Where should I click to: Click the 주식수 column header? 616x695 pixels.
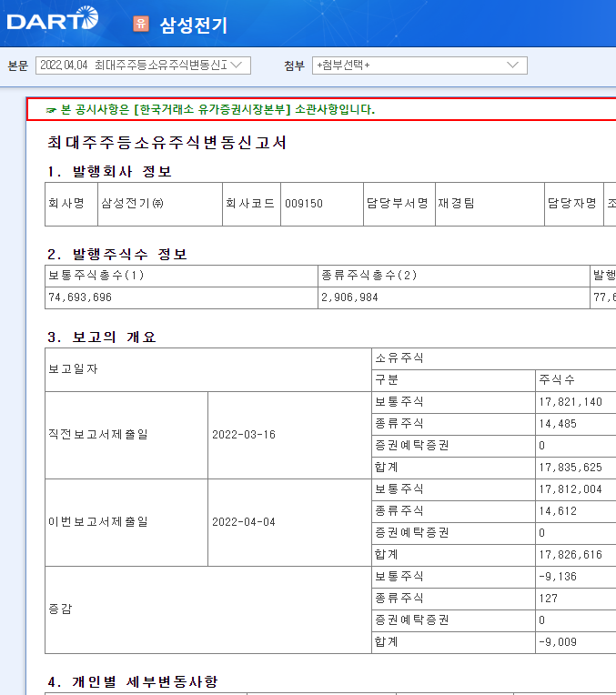point(576,380)
